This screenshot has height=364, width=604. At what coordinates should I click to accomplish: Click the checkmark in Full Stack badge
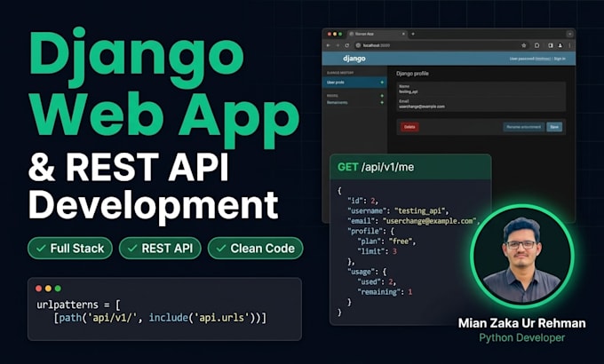pyautogui.click(x=41, y=249)
